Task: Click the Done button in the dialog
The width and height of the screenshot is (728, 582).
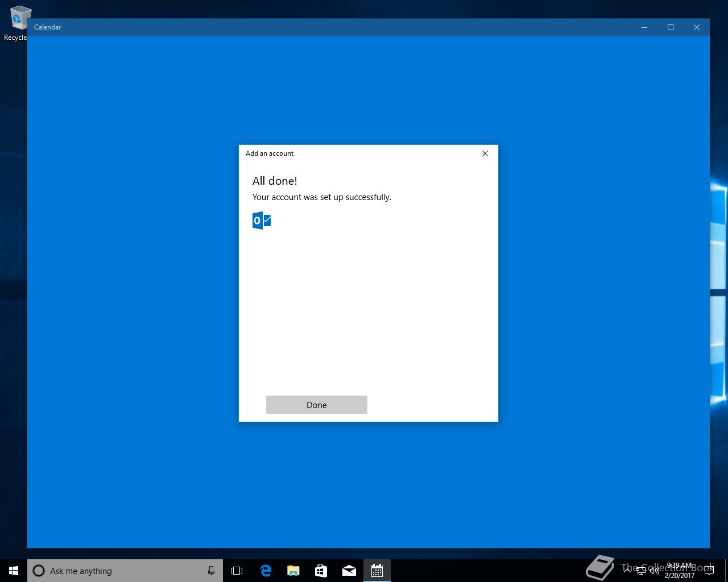Action: tap(317, 405)
